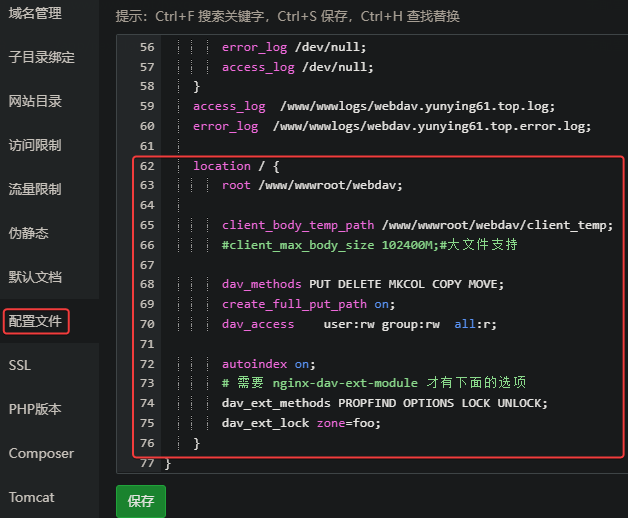Open the SSL settings tab
This screenshot has width=628, height=518.
tap(20, 365)
